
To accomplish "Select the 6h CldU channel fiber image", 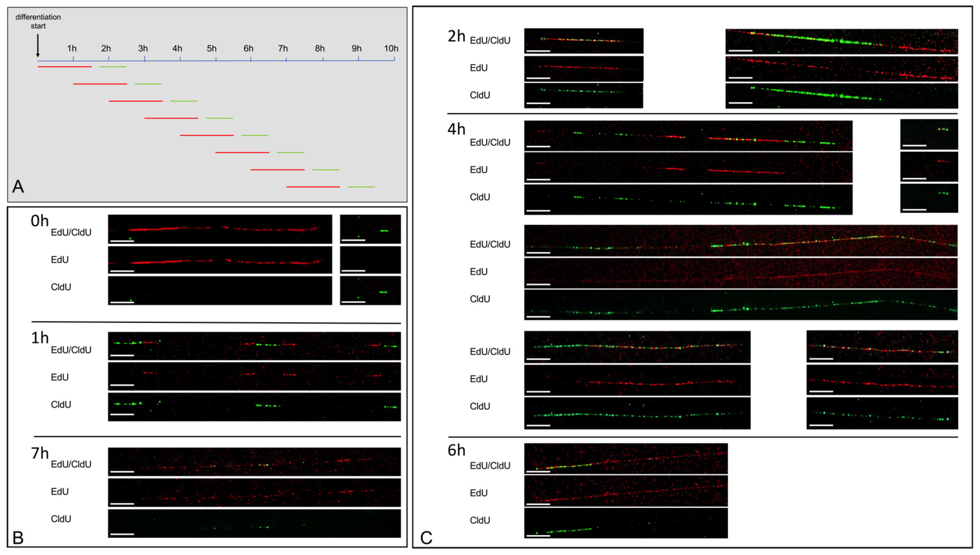I will (626, 523).
